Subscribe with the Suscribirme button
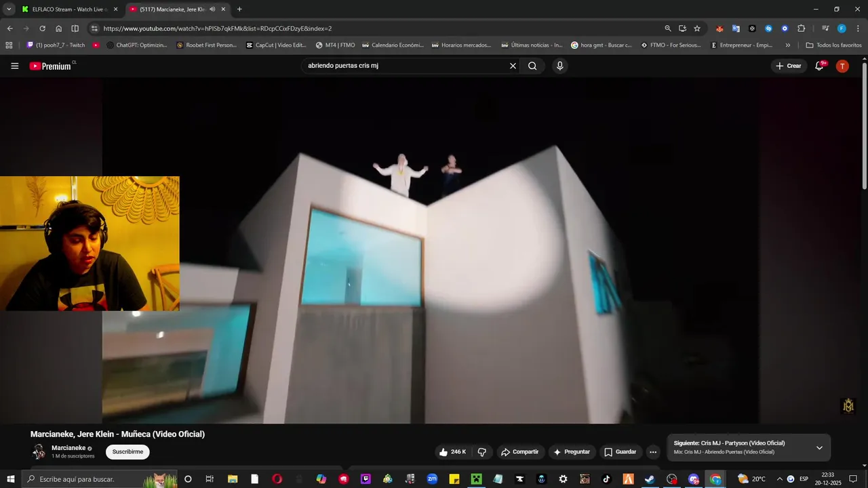Image resolution: width=868 pixels, height=488 pixels. (127, 452)
